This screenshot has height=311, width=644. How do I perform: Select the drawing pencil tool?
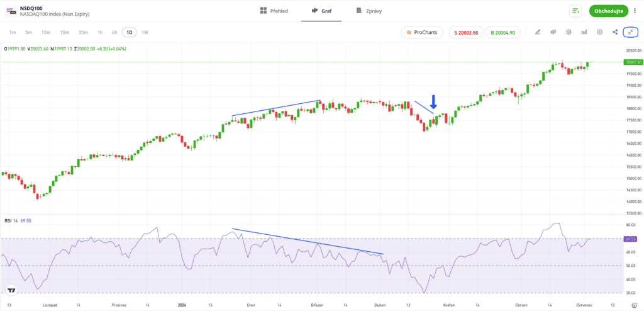click(x=538, y=32)
